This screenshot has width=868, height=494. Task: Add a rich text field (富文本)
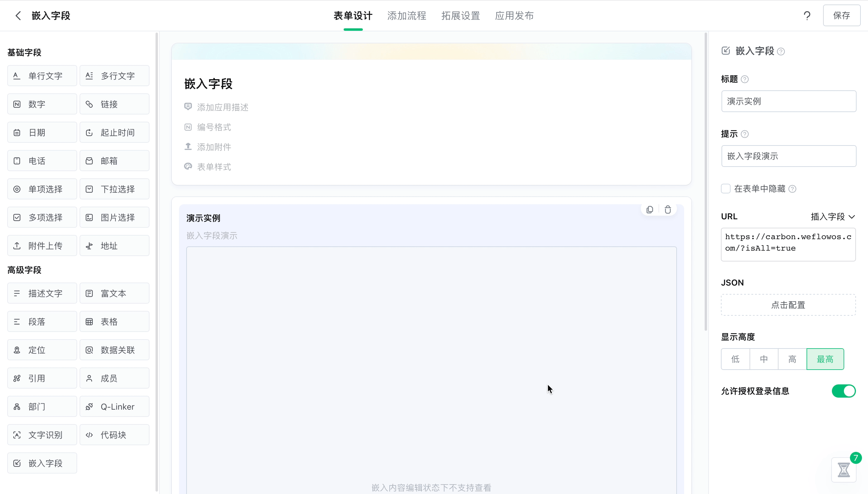coord(115,293)
